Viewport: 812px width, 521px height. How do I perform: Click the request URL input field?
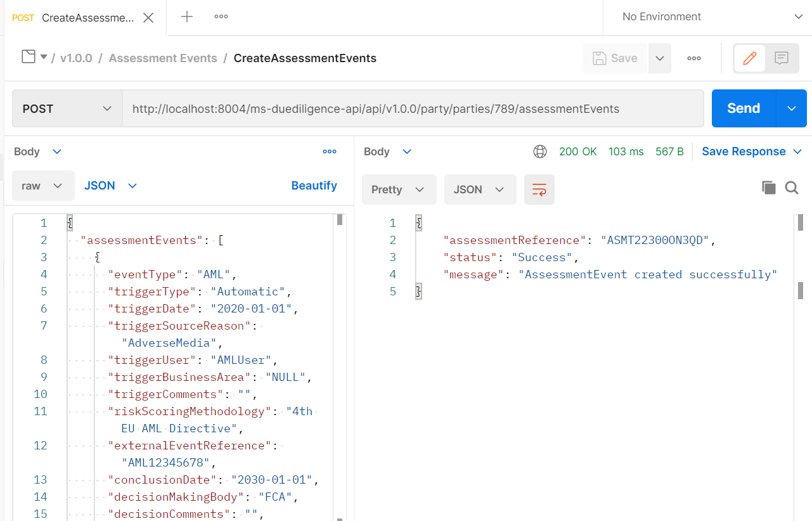pos(412,108)
